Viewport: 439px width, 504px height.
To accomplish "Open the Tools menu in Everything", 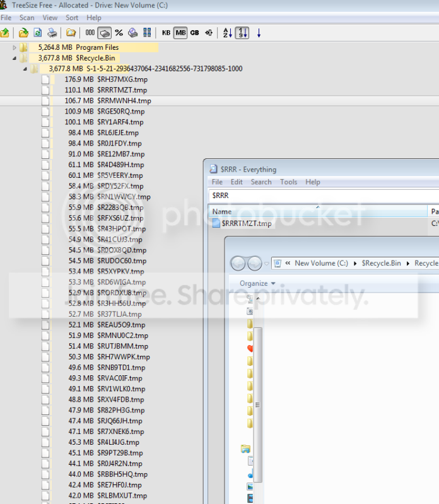I will click(288, 182).
